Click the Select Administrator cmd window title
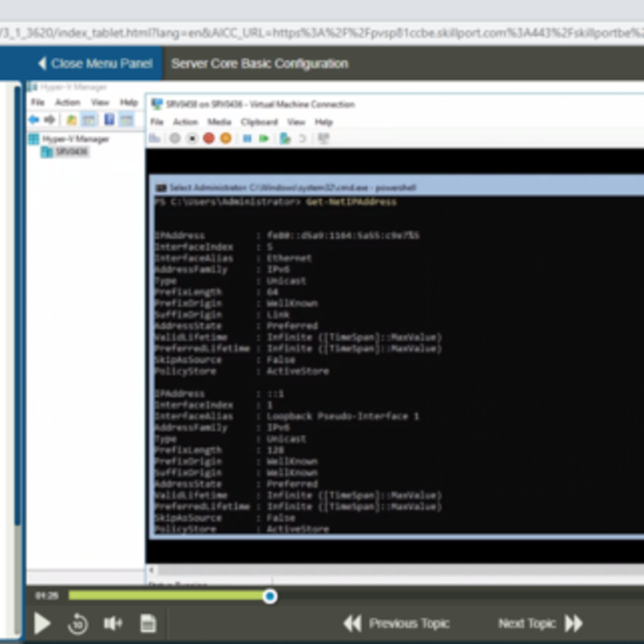The width and height of the screenshot is (644, 644). point(292,188)
